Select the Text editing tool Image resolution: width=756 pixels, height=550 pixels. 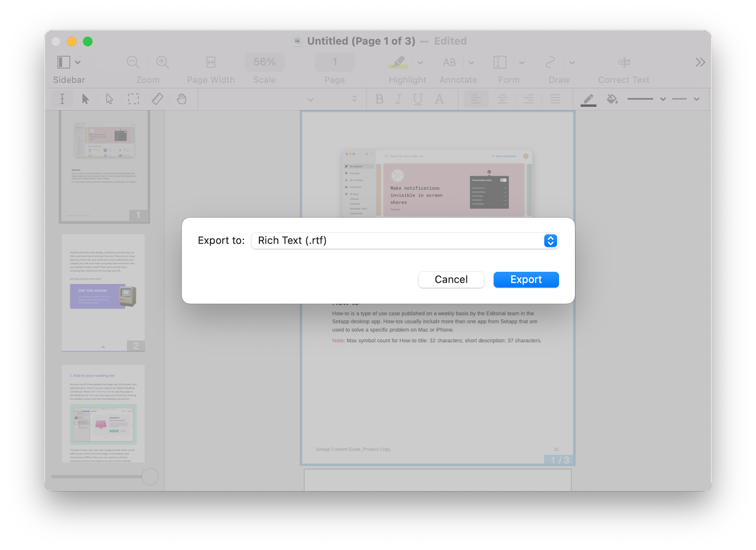62,99
